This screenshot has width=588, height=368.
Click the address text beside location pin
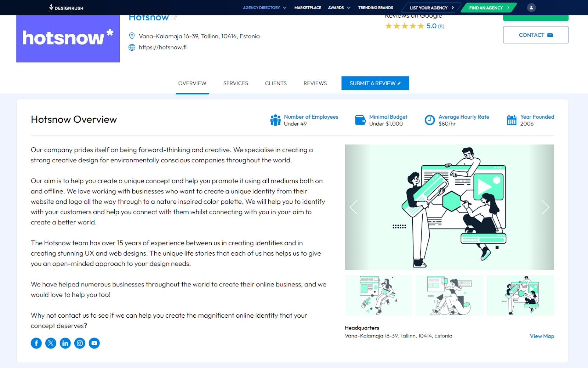click(x=199, y=36)
